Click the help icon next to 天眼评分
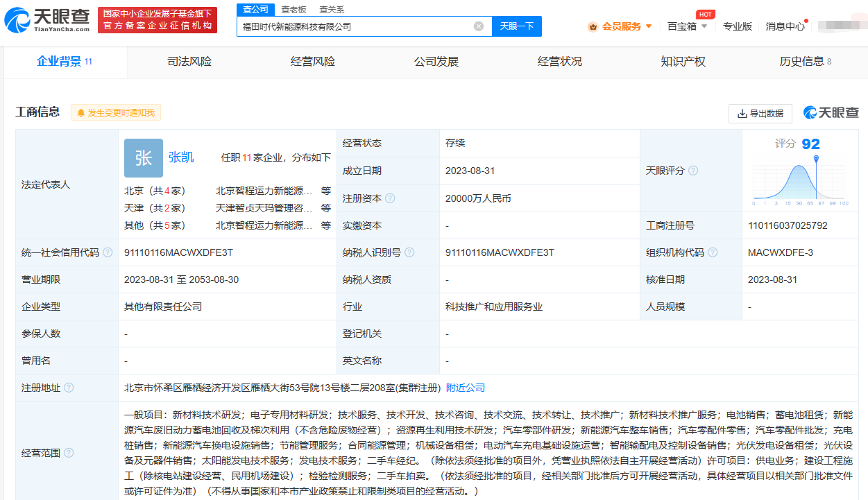Screen dimensions: 868x500 [692, 171]
